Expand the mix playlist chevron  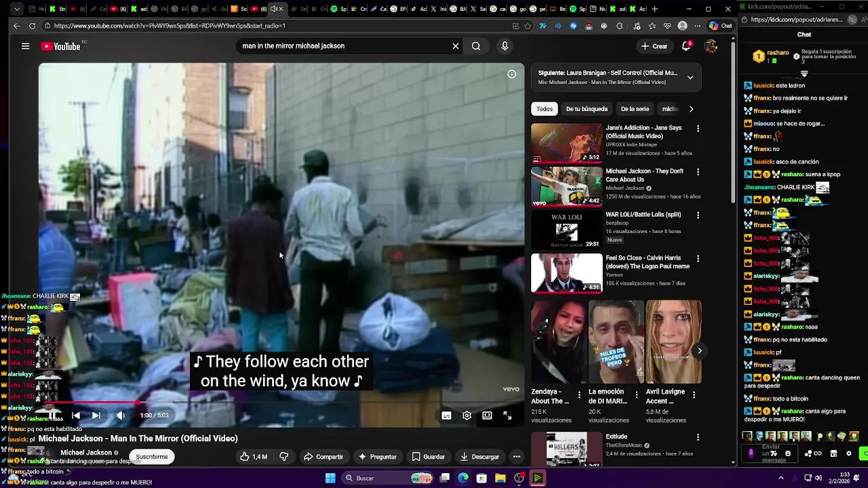690,77
